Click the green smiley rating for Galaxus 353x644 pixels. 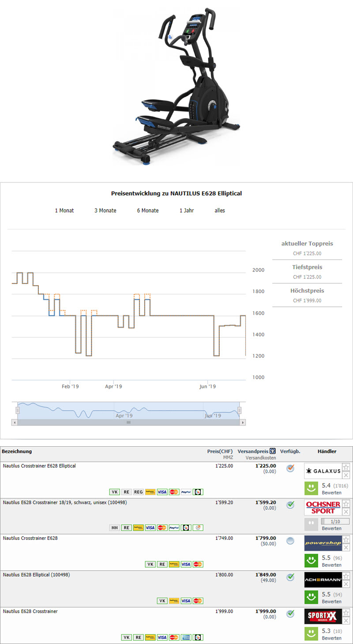[x=311, y=488]
